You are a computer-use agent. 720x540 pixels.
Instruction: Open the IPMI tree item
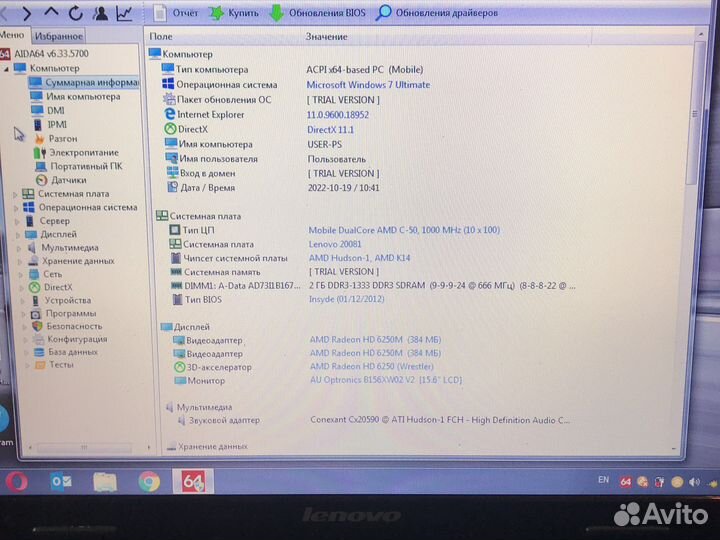coord(50,124)
